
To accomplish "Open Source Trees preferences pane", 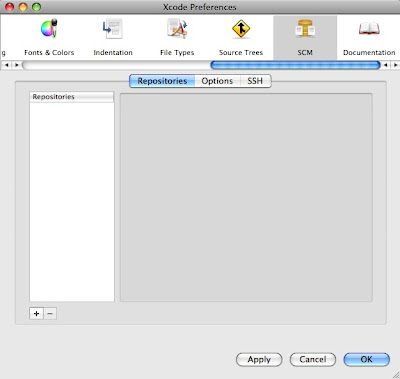I will (241, 37).
